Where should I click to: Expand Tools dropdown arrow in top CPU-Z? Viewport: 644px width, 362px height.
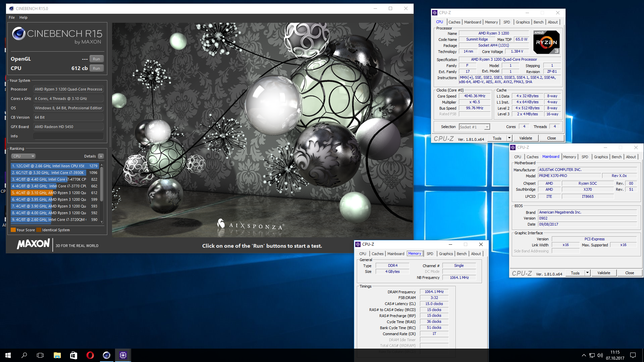tap(509, 138)
